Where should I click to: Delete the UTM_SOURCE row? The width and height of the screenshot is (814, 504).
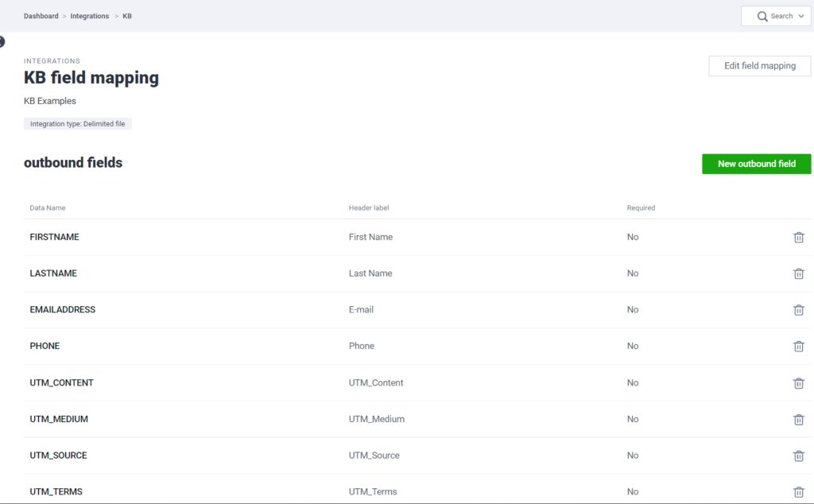[x=798, y=456]
